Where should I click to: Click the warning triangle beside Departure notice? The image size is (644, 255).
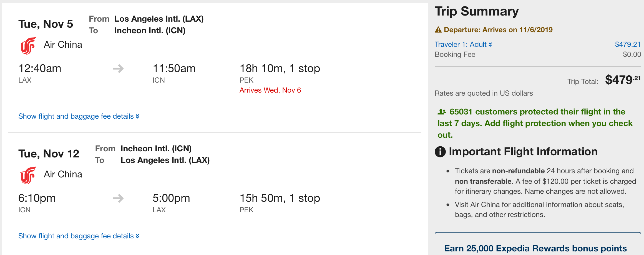click(x=438, y=30)
